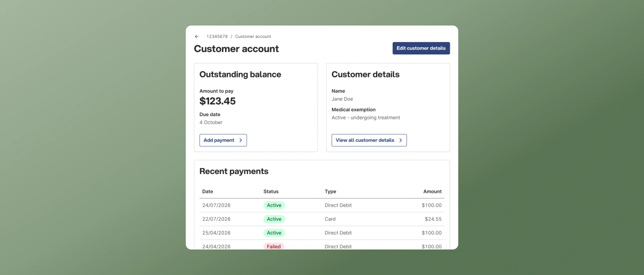The width and height of the screenshot is (644, 275).
Task: Open the 12345678 breadcrumb link
Action: pos(217,36)
